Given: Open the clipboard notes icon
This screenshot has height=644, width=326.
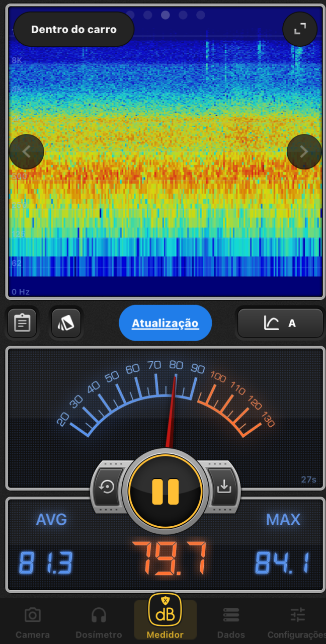Looking at the screenshot, I should pyautogui.click(x=22, y=323).
